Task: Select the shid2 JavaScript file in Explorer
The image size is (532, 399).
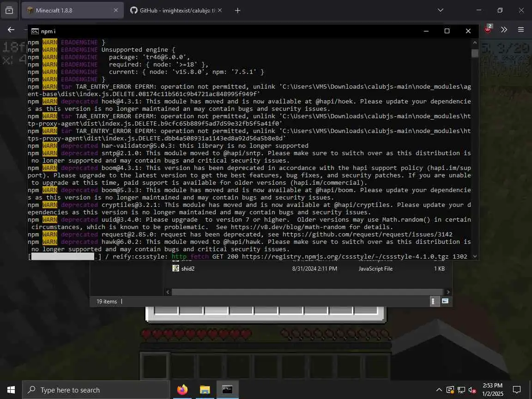Action: tap(309, 269)
